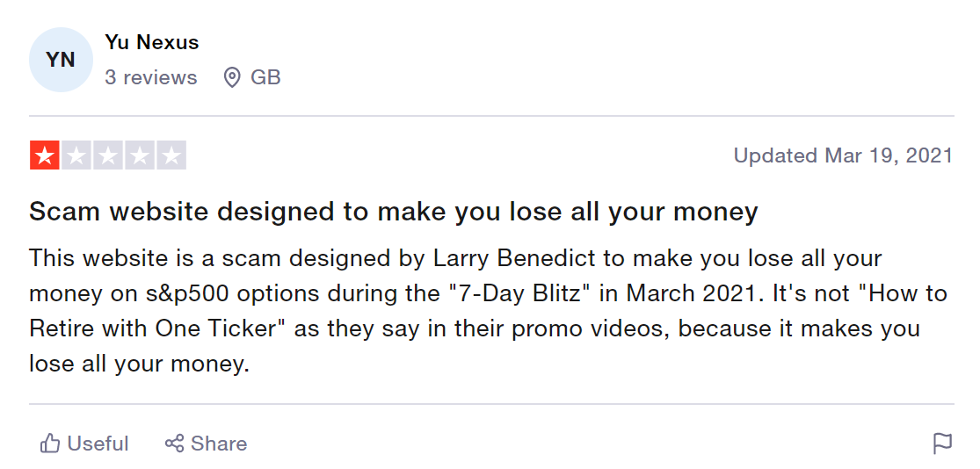Click the review body paragraph text
The image size is (980, 469).
click(x=475, y=311)
